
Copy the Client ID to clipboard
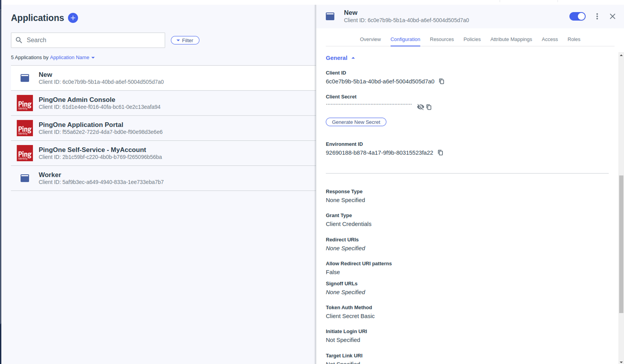pos(441,81)
